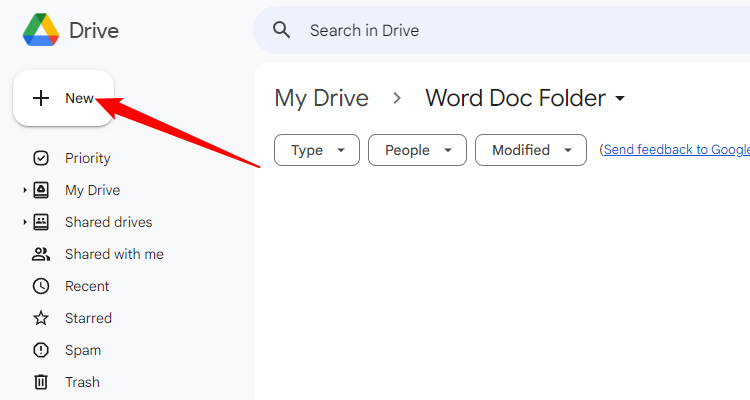Image resolution: width=750 pixels, height=400 pixels.
Task: Click the Google Drive logo
Action: pos(41,30)
